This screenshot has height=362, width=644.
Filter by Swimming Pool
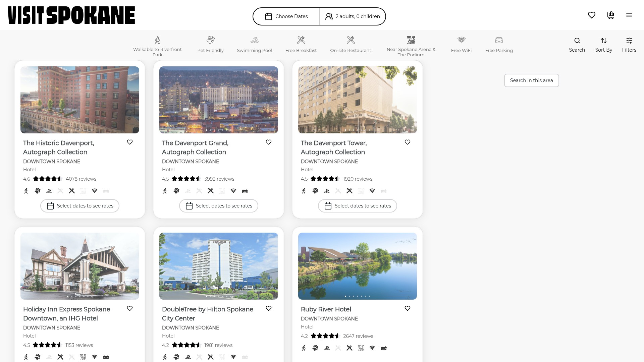(254, 45)
